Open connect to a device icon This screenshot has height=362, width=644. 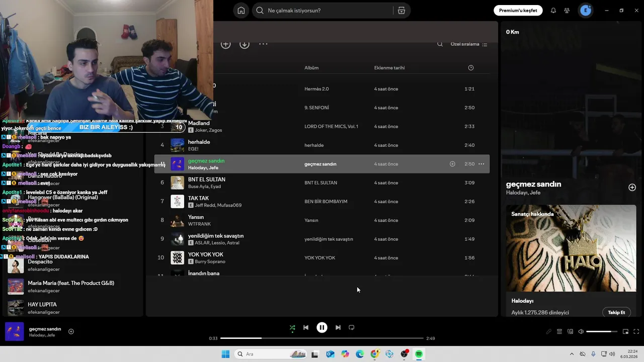(570, 331)
